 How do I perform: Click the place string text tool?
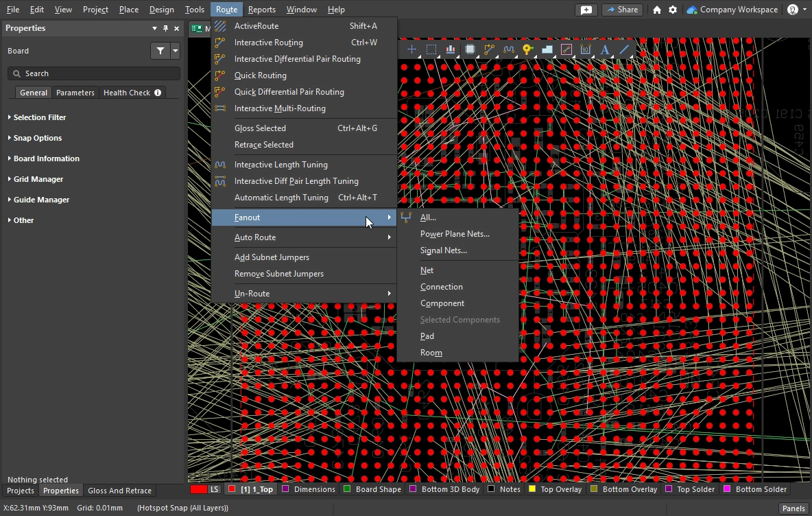605,49
